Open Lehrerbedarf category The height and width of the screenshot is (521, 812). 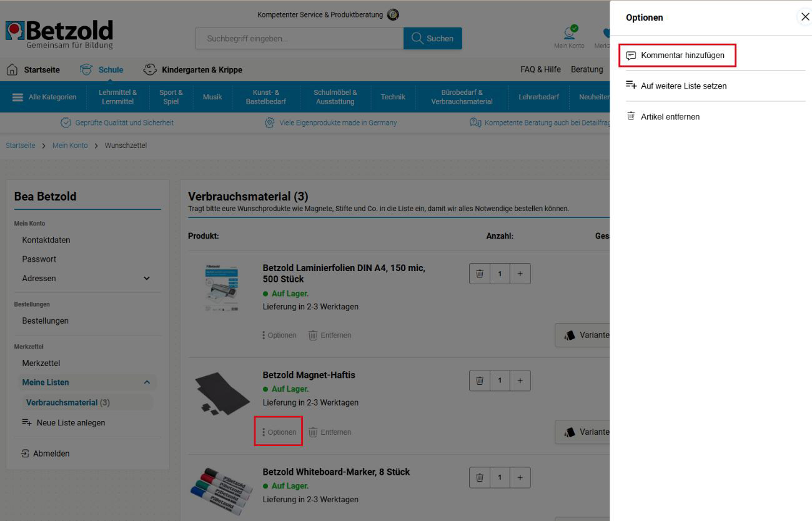538,97
